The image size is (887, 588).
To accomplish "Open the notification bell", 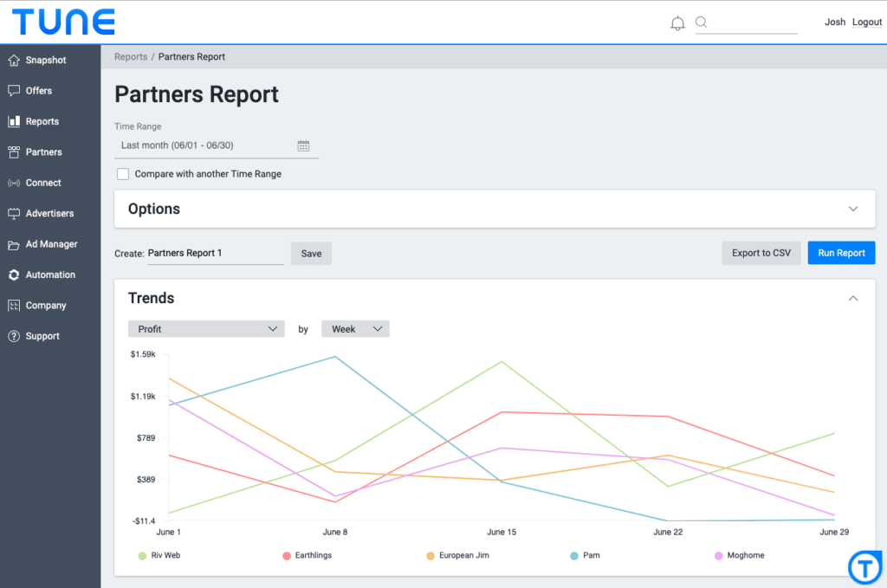I will (x=677, y=22).
